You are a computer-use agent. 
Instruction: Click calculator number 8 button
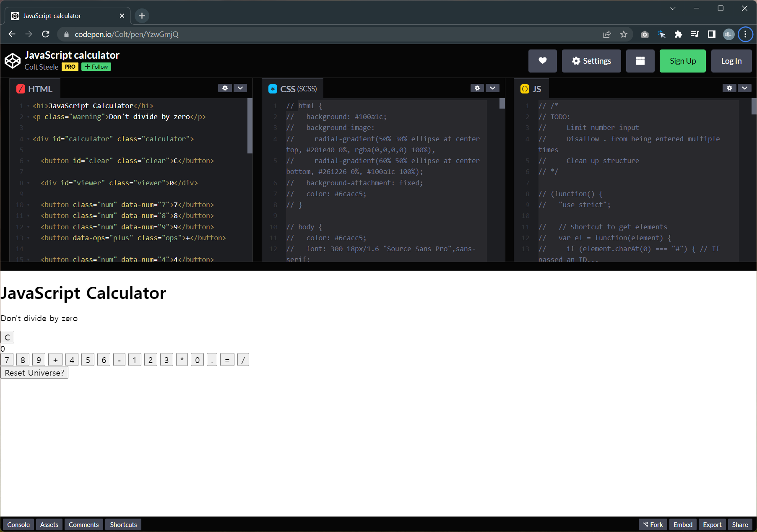23,360
